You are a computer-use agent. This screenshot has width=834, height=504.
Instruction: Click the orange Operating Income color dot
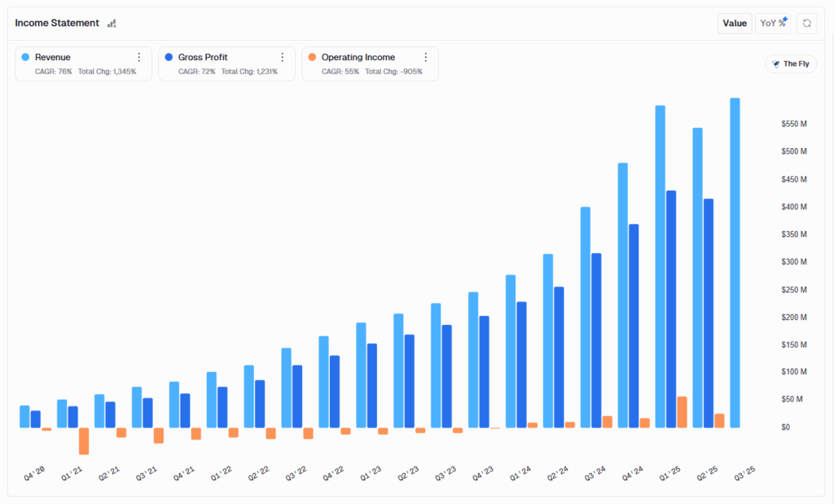pos(312,58)
